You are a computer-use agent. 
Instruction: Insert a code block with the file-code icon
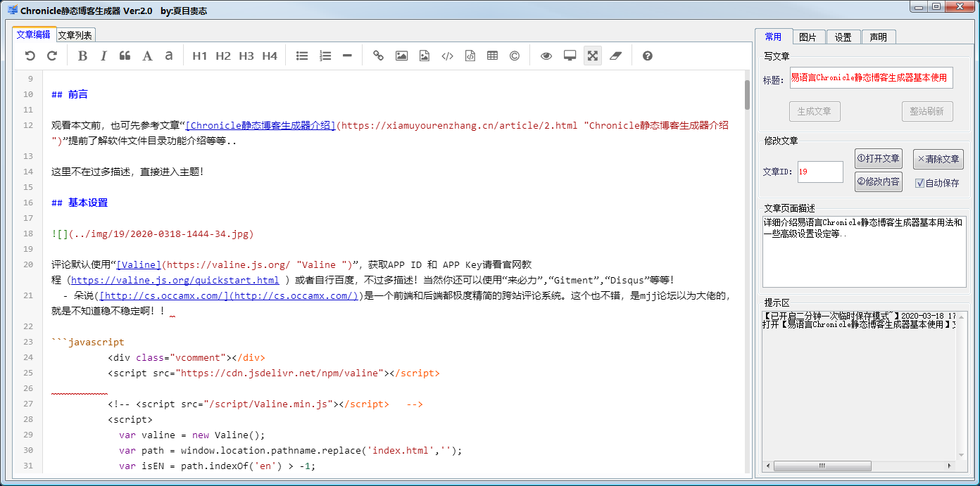point(470,56)
